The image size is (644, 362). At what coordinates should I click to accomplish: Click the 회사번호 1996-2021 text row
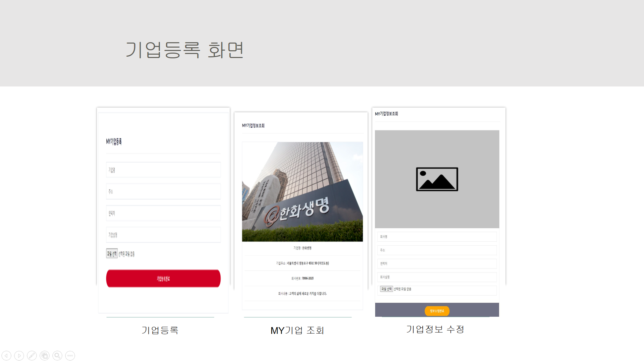[302, 278]
